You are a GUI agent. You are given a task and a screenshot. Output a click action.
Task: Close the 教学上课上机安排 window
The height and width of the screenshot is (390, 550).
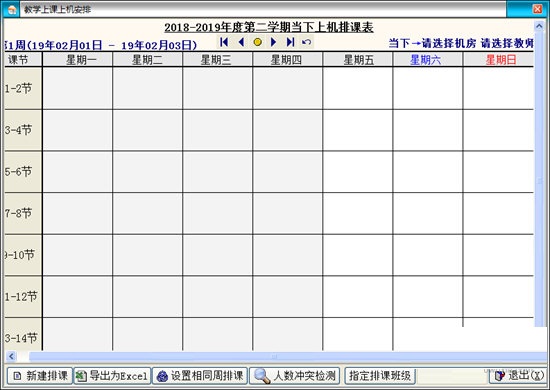click(537, 9)
